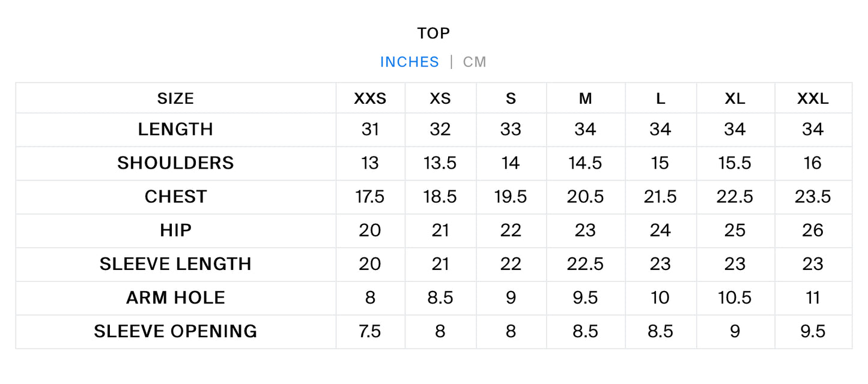Select the XS column header
This screenshot has height=384, width=868.
click(x=440, y=99)
